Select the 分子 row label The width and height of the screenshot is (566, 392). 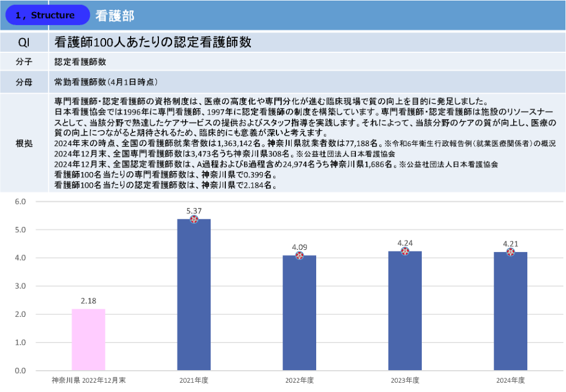[x=24, y=63]
